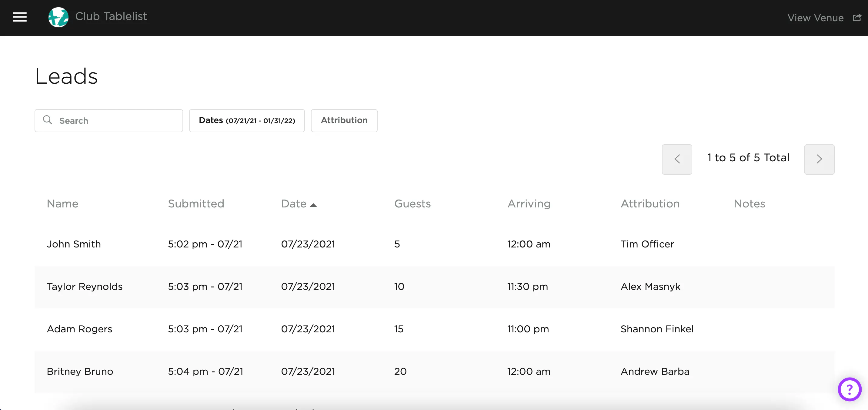Click the Club Tablelist title text
This screenshot has width=868, height=410.
111,16
